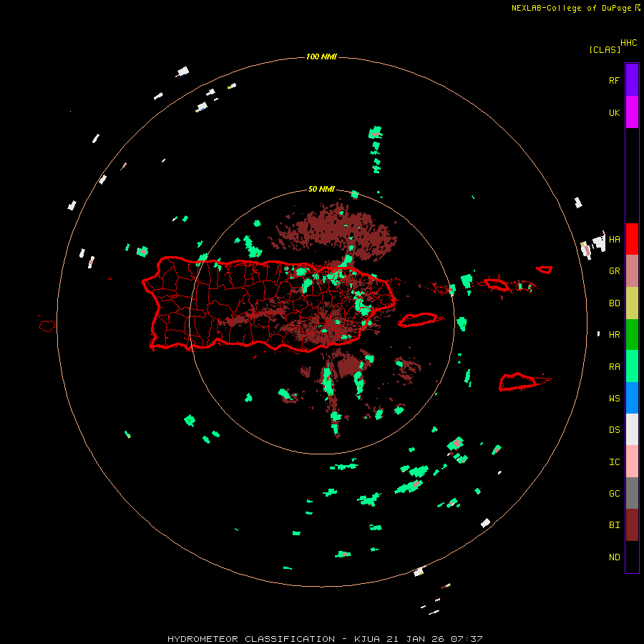The width and height of the screenshot is (644, 644).
Task: Click the BD legend label
Action: (614, 303)
